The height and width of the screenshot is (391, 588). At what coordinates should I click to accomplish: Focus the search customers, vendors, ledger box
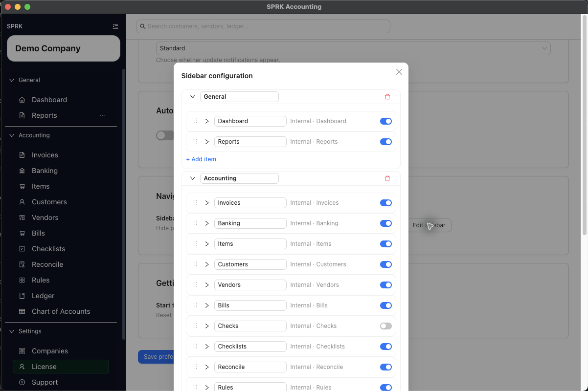click(x=263, y=26)
